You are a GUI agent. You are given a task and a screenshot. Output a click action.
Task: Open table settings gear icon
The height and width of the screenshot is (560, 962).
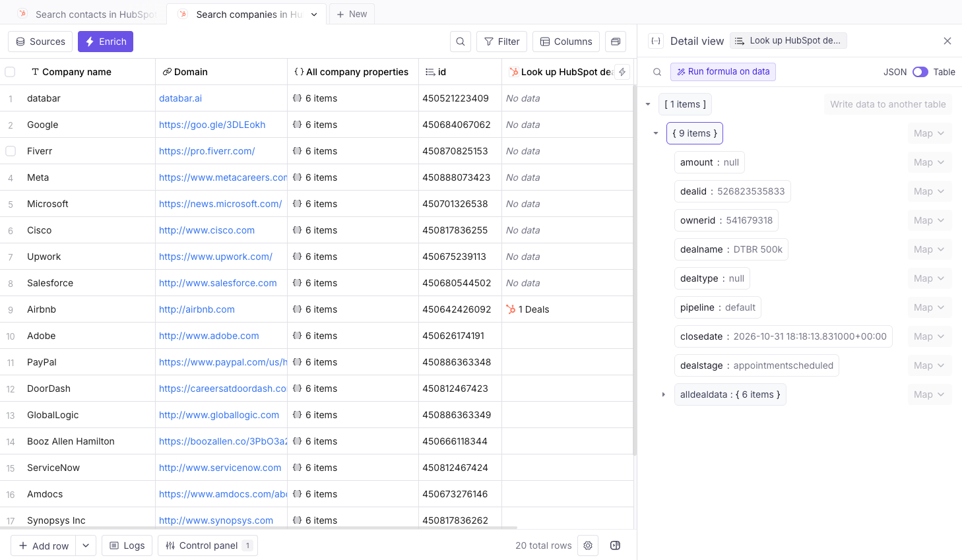(588, 545)
